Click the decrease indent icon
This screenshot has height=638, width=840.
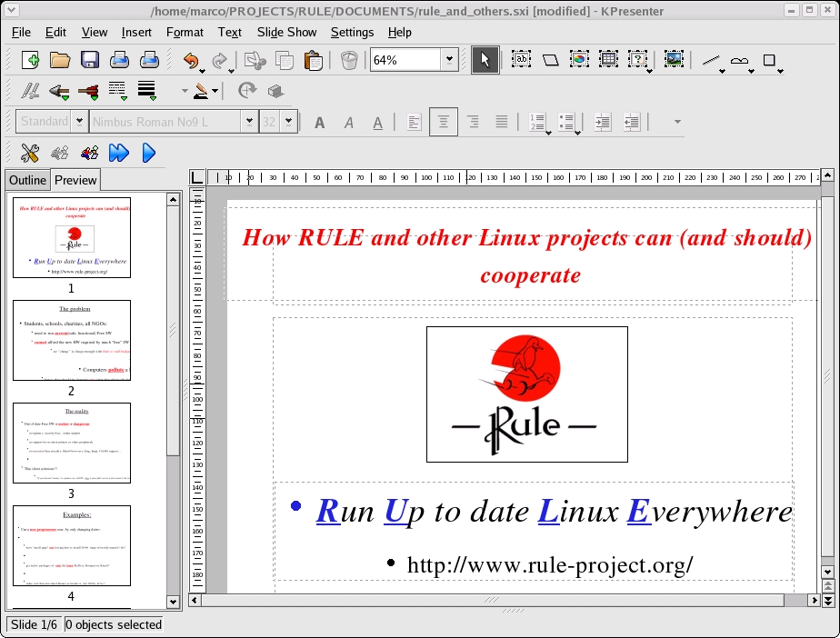[x=632, y=122]
